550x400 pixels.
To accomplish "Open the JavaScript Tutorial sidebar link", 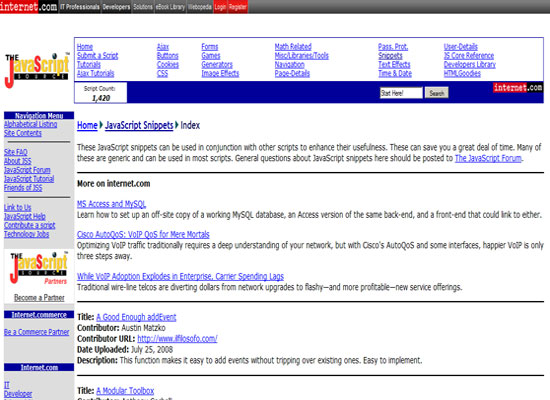I will [x=29, y=179].
